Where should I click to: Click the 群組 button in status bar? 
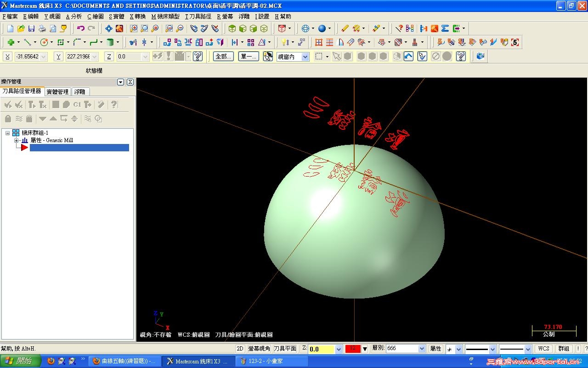pos(564,349)
